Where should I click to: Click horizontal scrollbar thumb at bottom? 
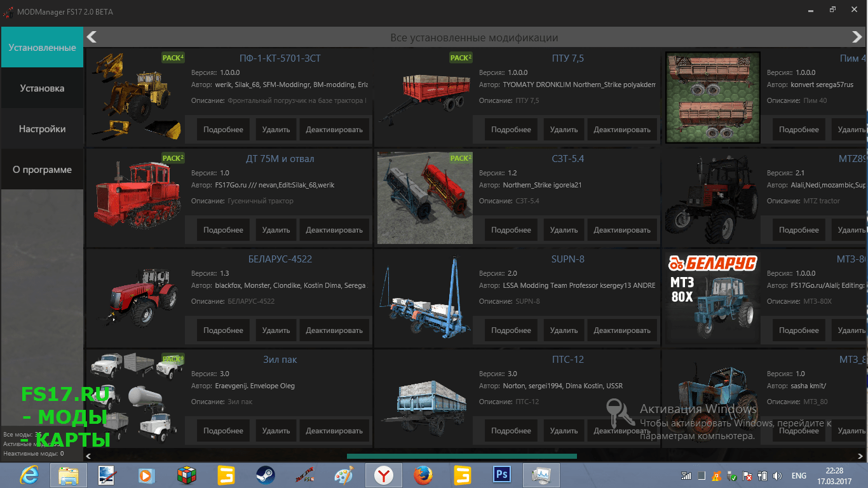462,456
